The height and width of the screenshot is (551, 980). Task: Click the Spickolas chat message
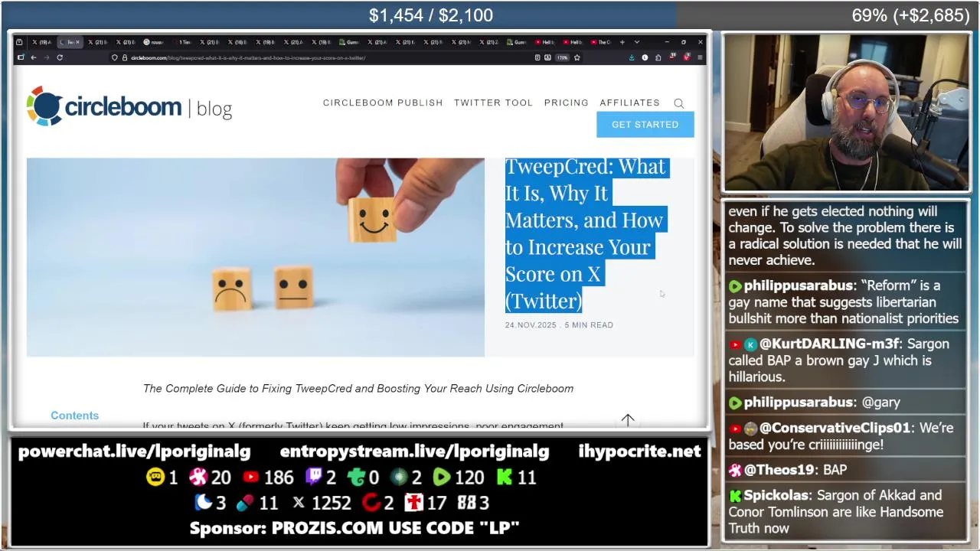pyautogui.click(x=846, y=512)
